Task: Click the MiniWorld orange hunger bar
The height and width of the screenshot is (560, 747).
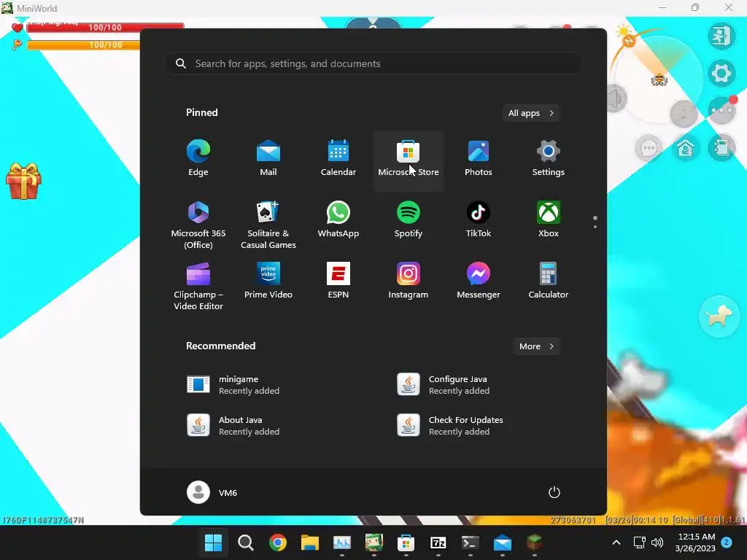Action: [83, 44]
